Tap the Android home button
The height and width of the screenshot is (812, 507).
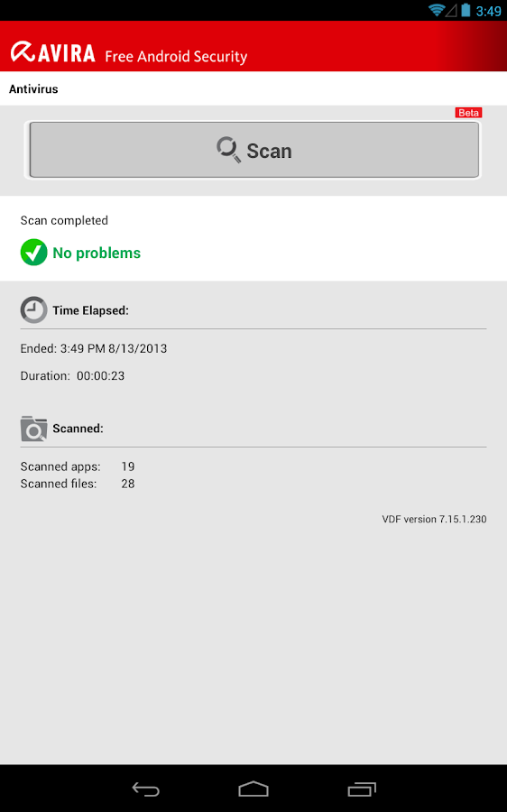[253, 789]
